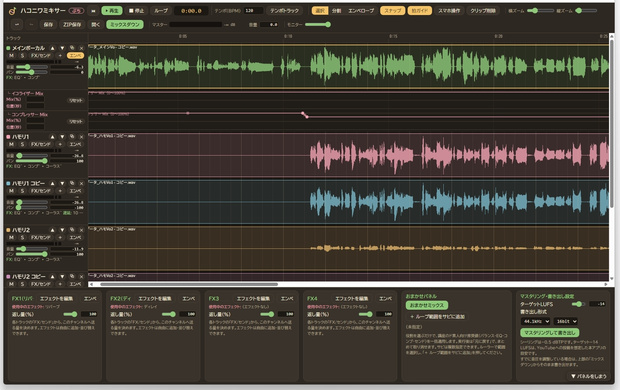The width and height of the screenshot is (620, 390).
Task: Delete the メインボーカル track
Action: [81, 48]
